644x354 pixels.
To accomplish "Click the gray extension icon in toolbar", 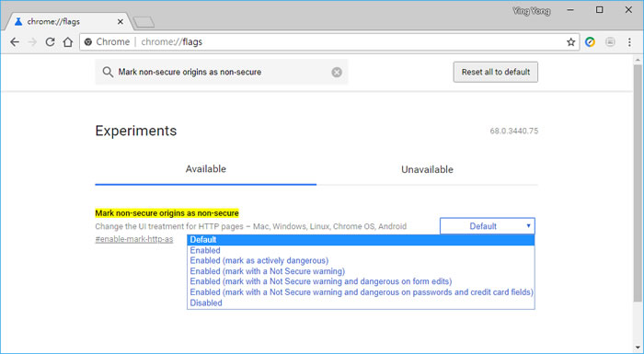I will coord(610,42).
